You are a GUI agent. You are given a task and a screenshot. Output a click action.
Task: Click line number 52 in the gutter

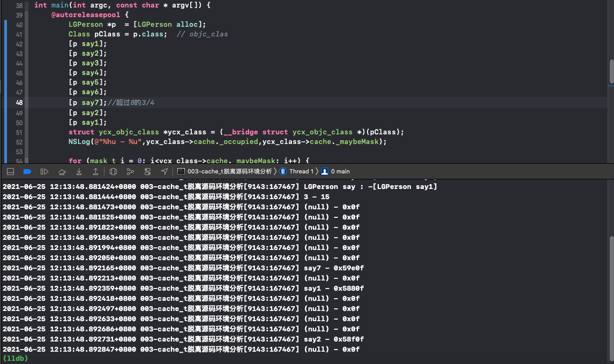point(19,142)
